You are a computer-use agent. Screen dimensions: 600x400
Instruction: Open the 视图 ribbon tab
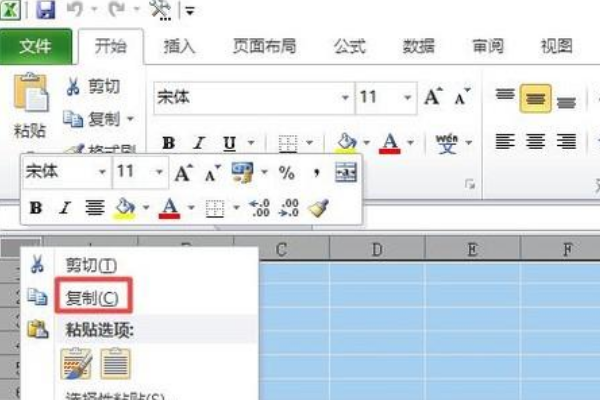point(556,46)
